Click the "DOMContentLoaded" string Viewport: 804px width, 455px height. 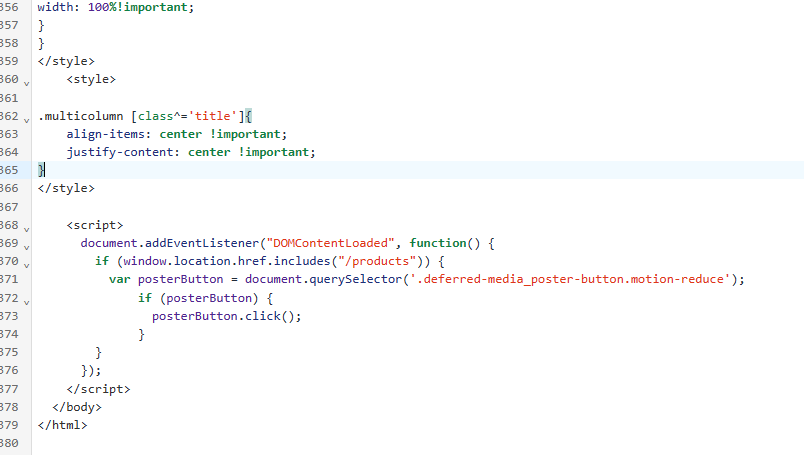pyautogui.click(x=330, y=243)
